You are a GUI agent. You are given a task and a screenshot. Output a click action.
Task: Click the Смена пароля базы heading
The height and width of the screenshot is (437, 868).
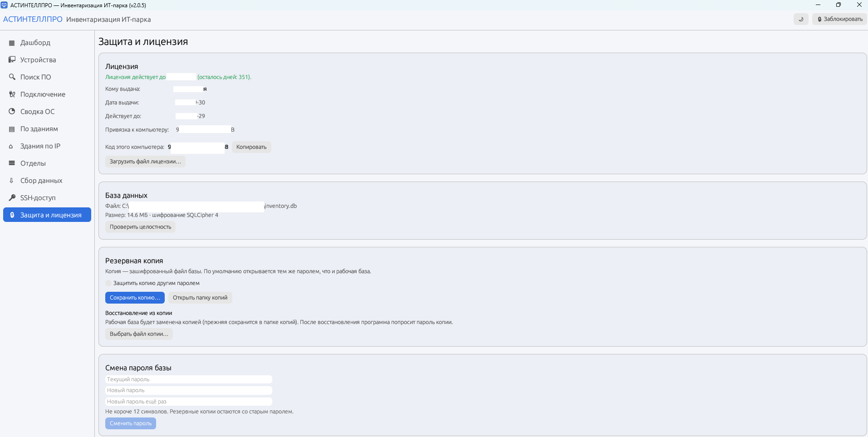click(138, 368)
